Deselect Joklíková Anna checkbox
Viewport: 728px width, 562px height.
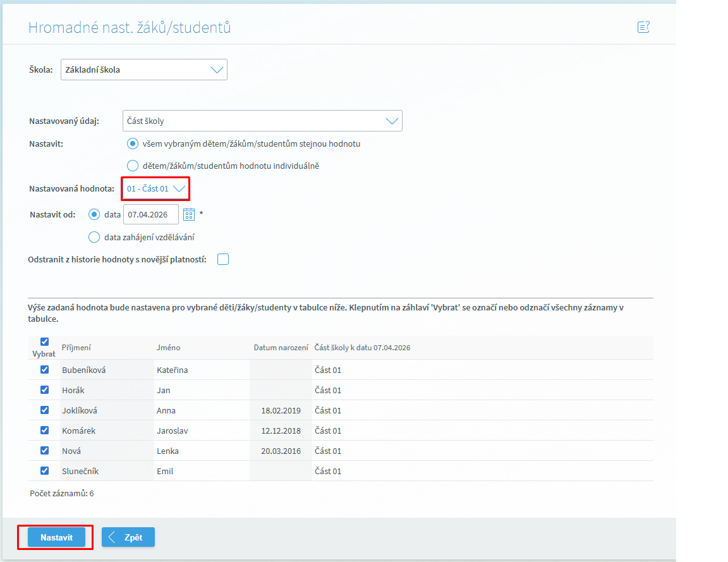coord(44,410)
